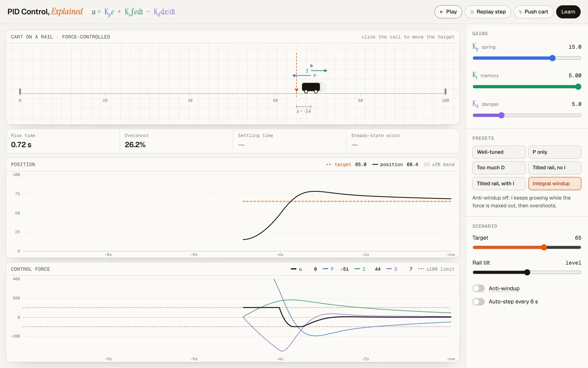The width and height of the screenshot is (588, 368).
Task: Click the position 68.4 legend entry
Action: tap(395, 164)
